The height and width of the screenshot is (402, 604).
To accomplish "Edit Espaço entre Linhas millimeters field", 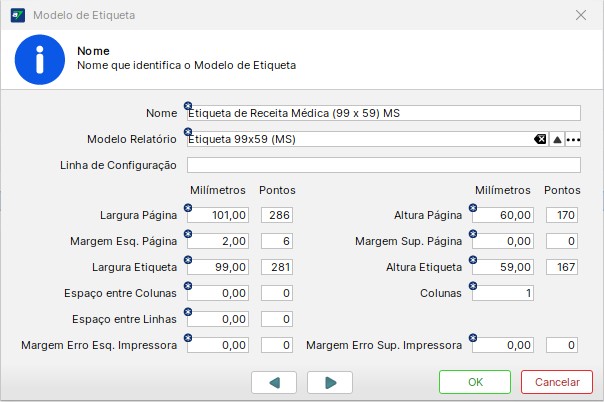I will click(218, 319).
